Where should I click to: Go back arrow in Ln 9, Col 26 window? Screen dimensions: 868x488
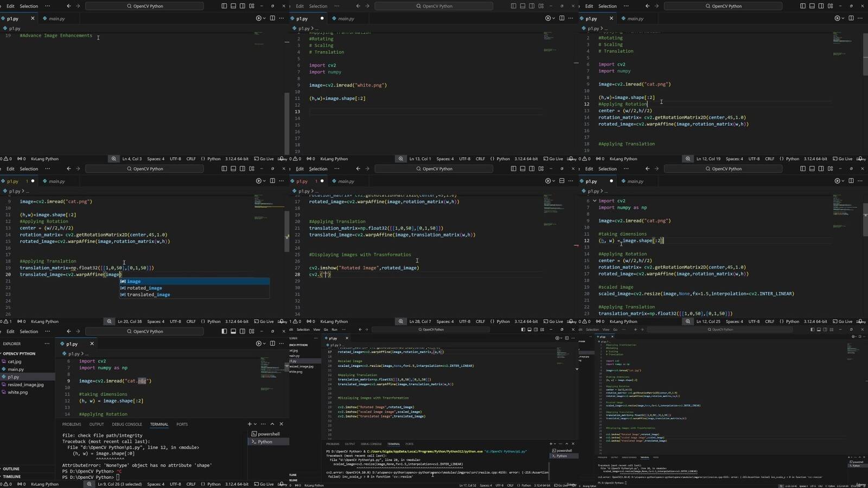pos(69,331)
